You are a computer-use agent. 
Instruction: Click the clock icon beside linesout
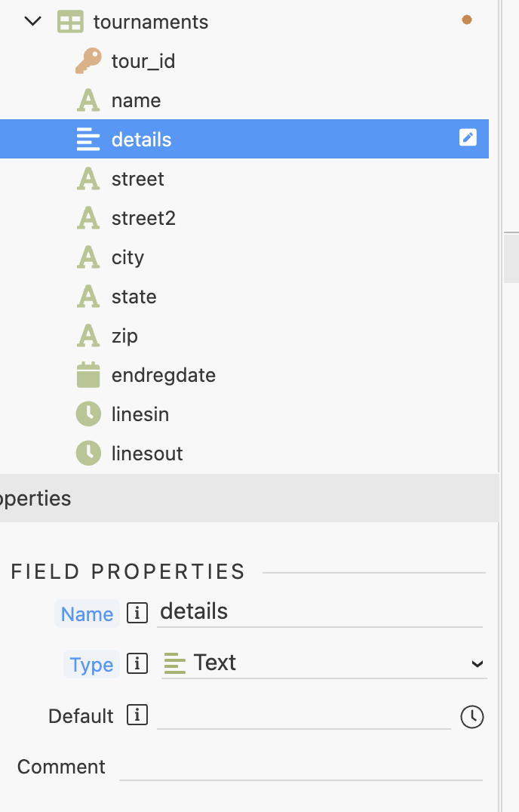click(88, 454)
